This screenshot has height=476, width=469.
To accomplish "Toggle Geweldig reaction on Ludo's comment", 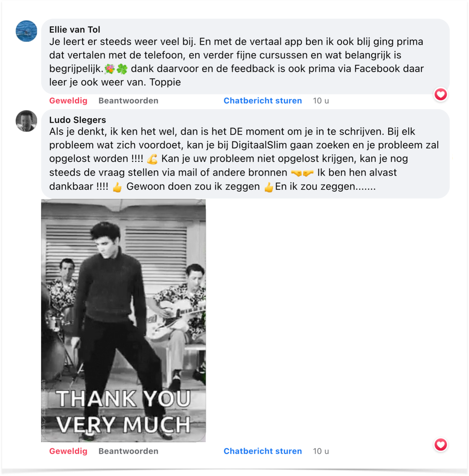I will pos(68,451).
